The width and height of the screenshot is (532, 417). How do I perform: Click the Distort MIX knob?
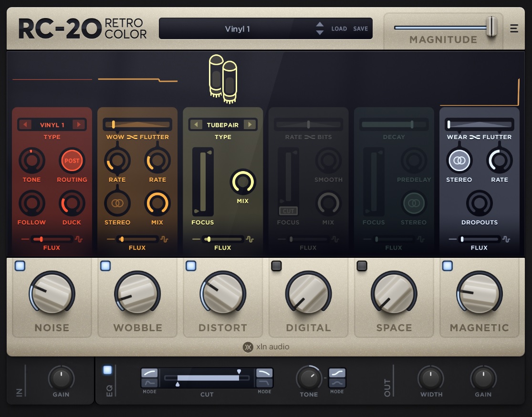click(x=243, y=182)
